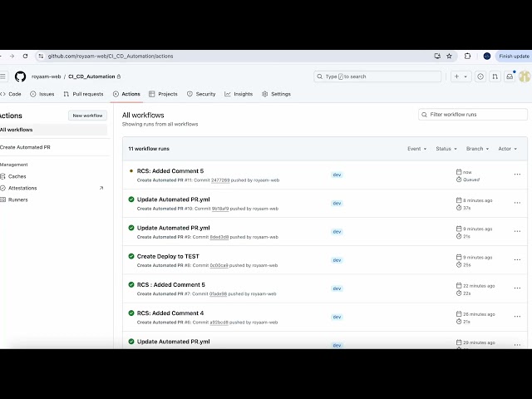Open notifications inbox icon
The width and height of the screenshot is (532, 399).
tap(510, 76)
